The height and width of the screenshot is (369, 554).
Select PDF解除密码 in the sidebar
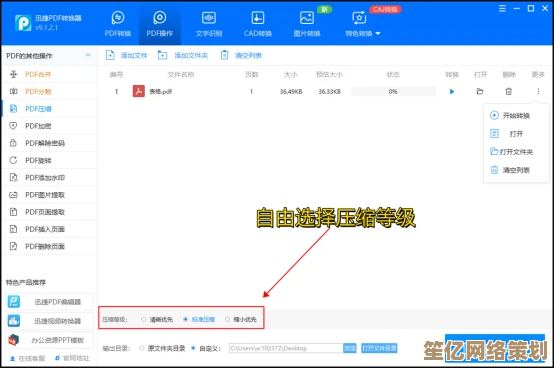pyautogui.click(x=49, y=143)
